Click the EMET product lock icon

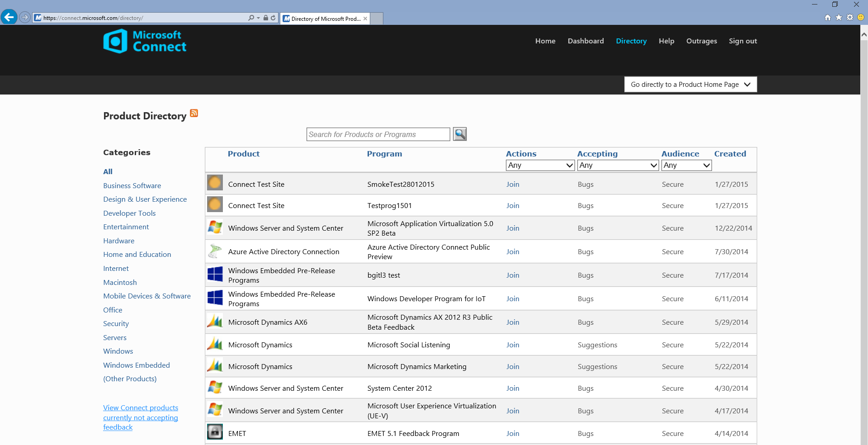[215, 432]
